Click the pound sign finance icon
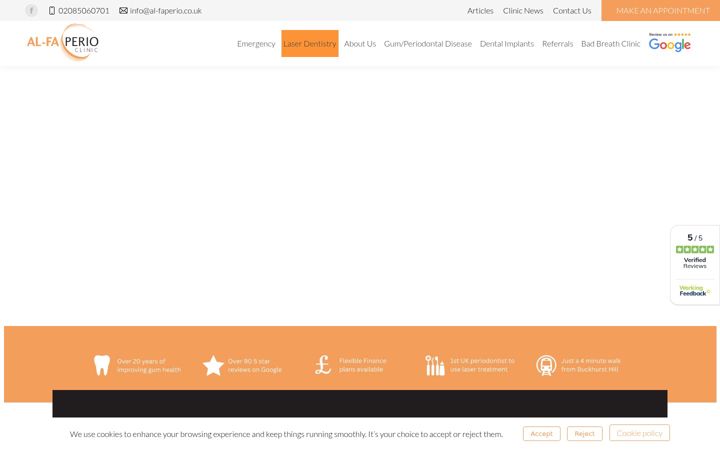720x450 pixels. point(323,365)
